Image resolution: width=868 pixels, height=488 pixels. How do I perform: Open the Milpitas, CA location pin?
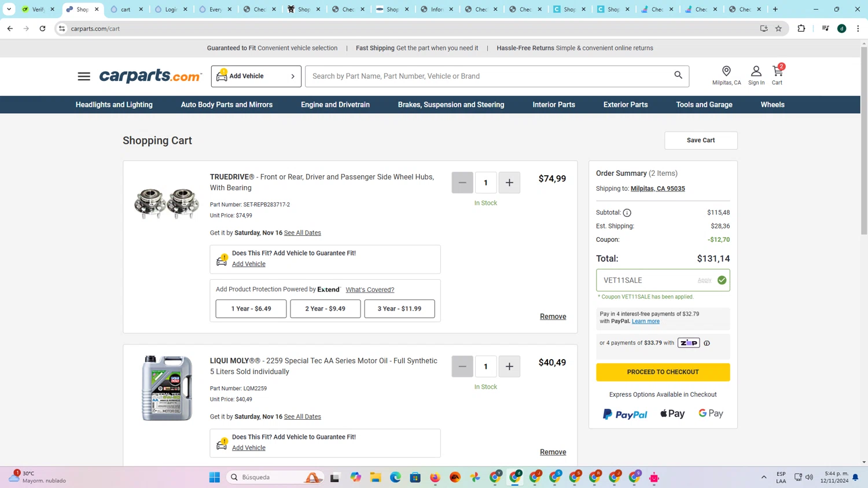(x=726, y=75)
